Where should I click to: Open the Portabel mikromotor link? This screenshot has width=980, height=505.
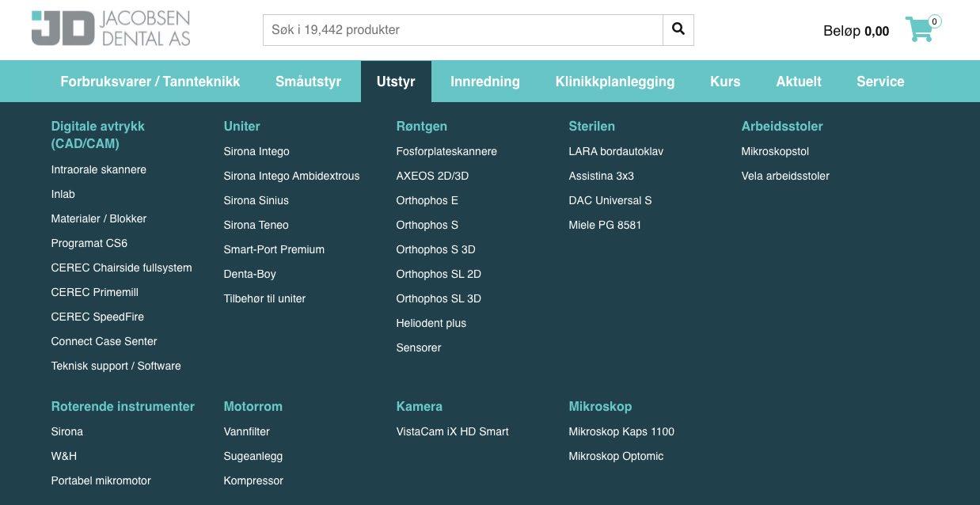(101, 480)
